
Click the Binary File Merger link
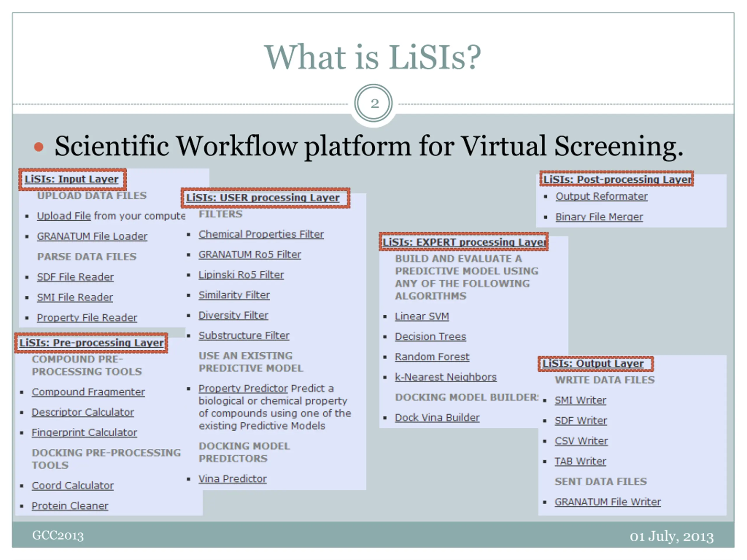click(599, 217)
